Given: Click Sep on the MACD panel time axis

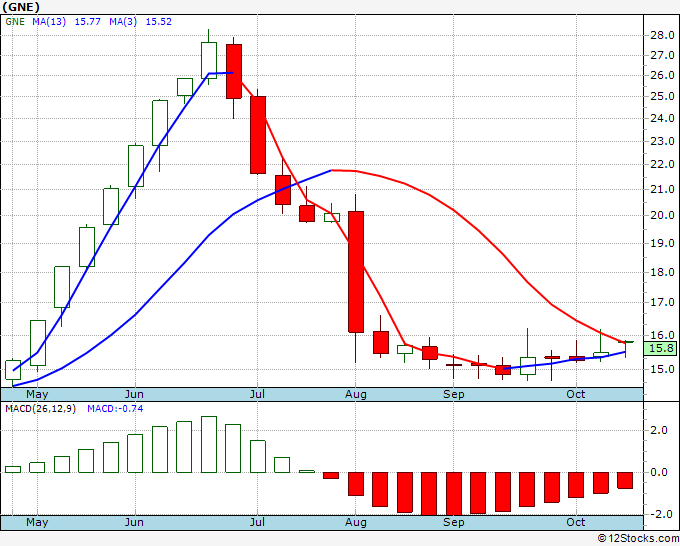Looking at the screenshot, I should (454, 523).
